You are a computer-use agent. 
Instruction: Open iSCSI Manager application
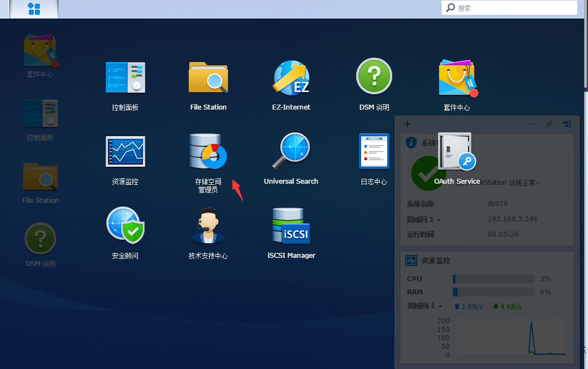click(x=291, y=226)
